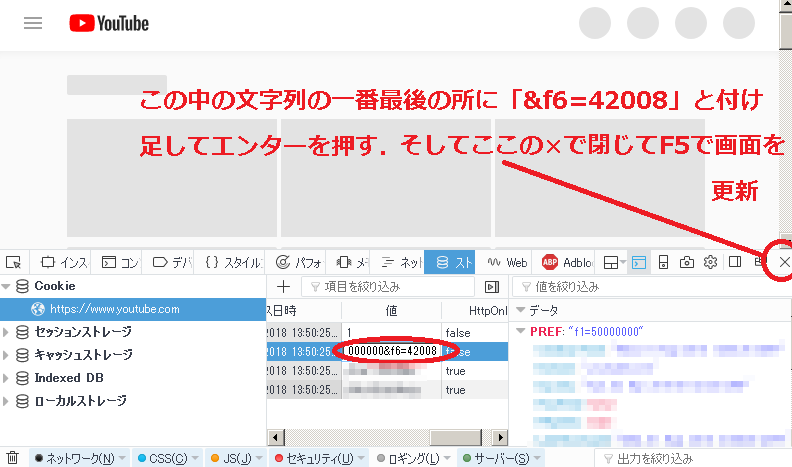Collapse the データ section
Screen dimensions: 792x467
click(x=521, y=310)
